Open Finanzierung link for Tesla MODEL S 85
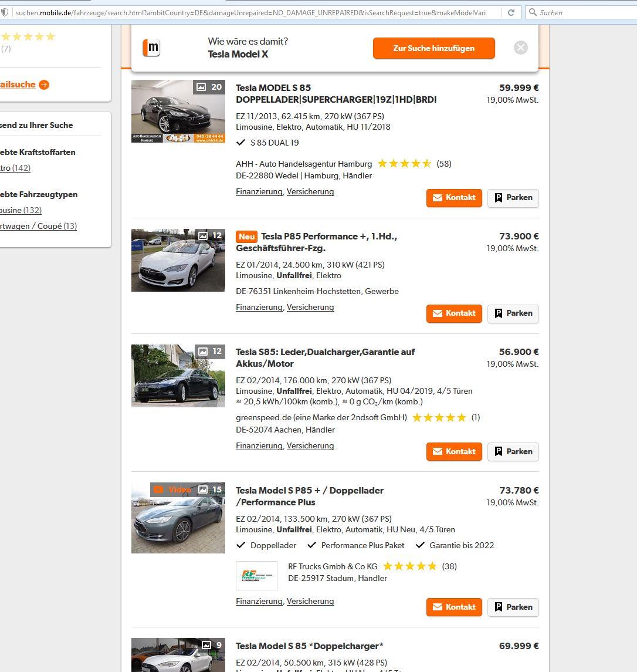Viewport: 637px width, 672px height. 259,192
